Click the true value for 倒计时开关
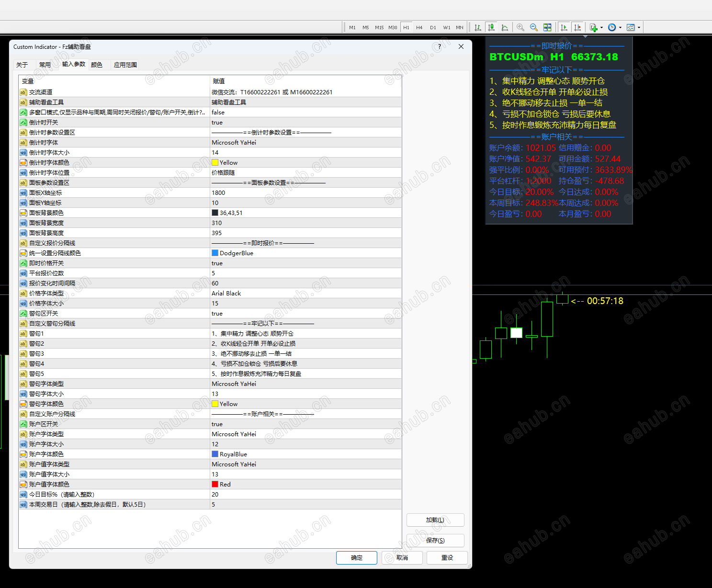This screenshot has height=588, width=712. point(217,123)
